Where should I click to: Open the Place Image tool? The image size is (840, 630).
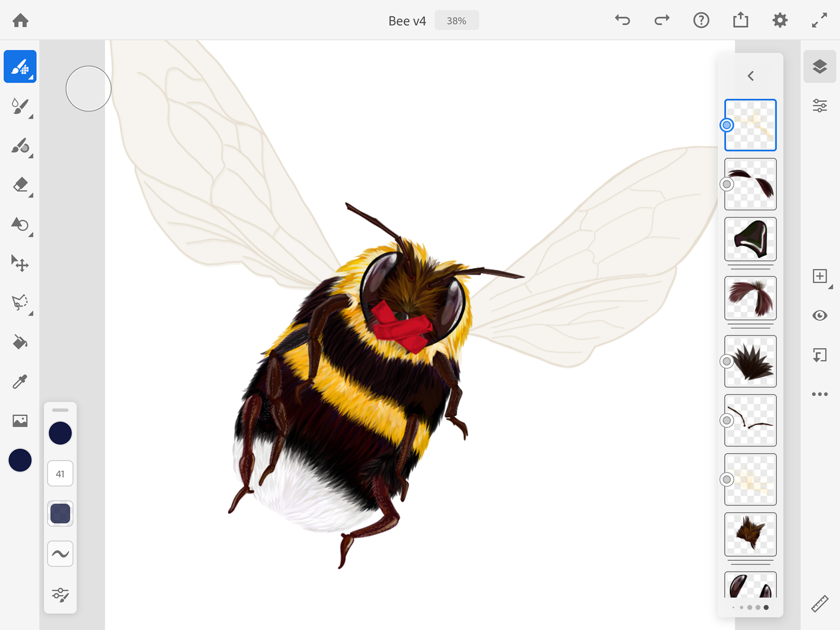point(20,421)
